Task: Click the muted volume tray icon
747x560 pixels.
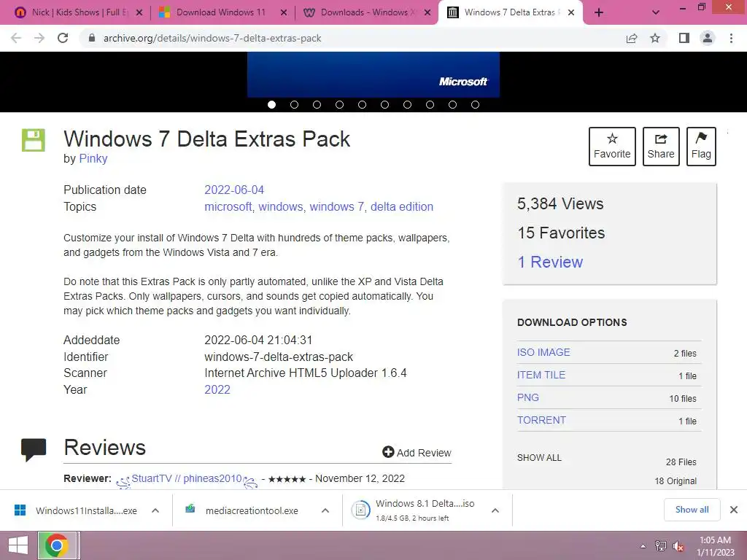Action: [678, 546]
